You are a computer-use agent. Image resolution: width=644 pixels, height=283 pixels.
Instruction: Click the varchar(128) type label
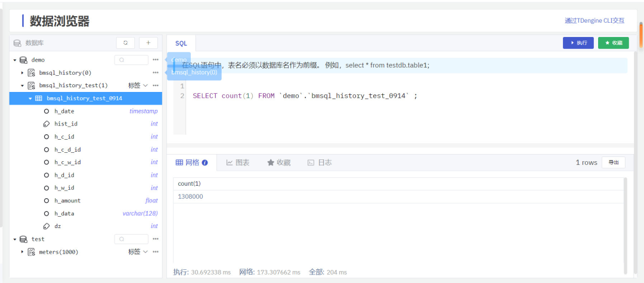[140, 214]
